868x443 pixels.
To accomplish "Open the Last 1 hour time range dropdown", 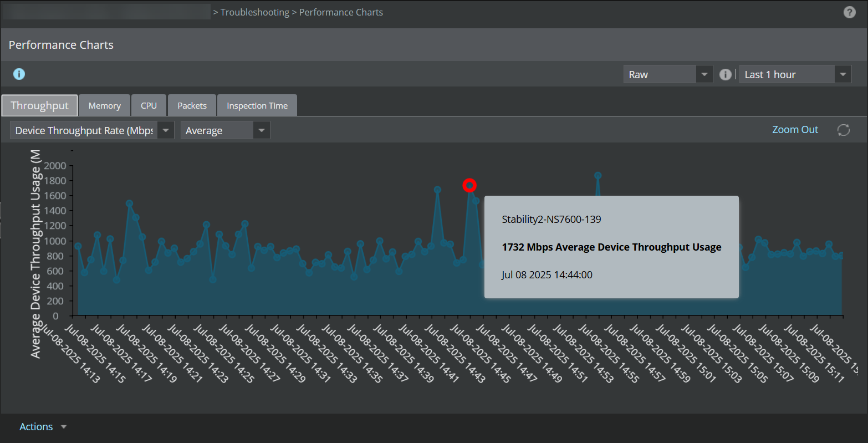I will (x=795, y=74).
